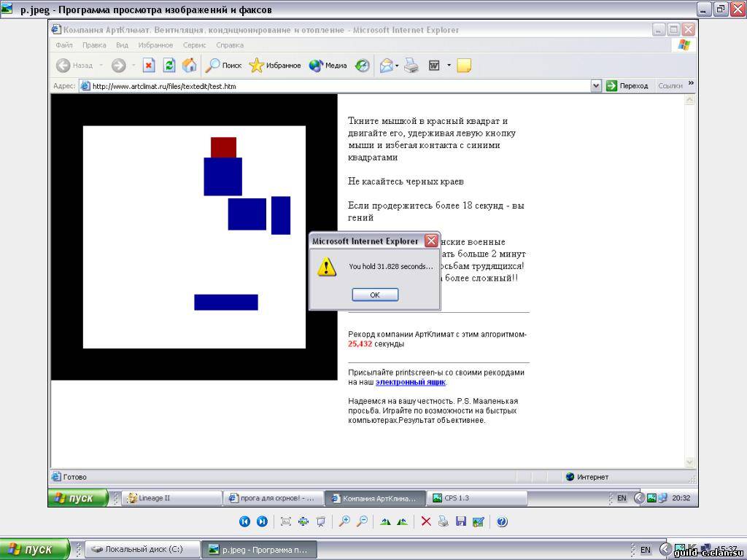Screen dimensions: 747x560
Task: Click the IE History clock icon
Action: (x=363, y=65)
